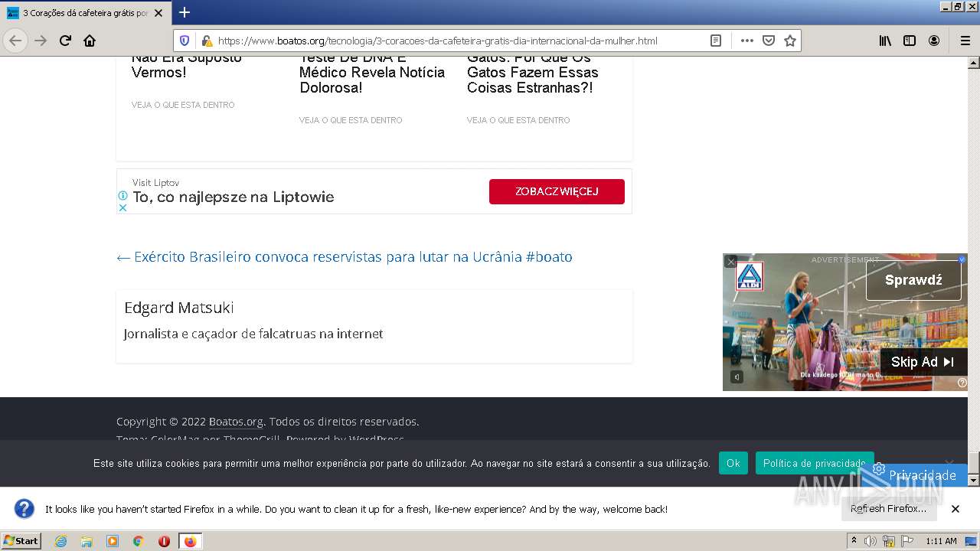Open File Explorer from taskbar

point(87,541)
